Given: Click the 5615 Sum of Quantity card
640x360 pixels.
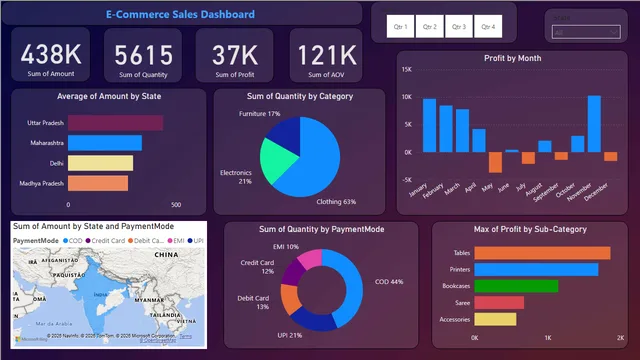Looking at the screenshot, I should [x=143, y=56].
